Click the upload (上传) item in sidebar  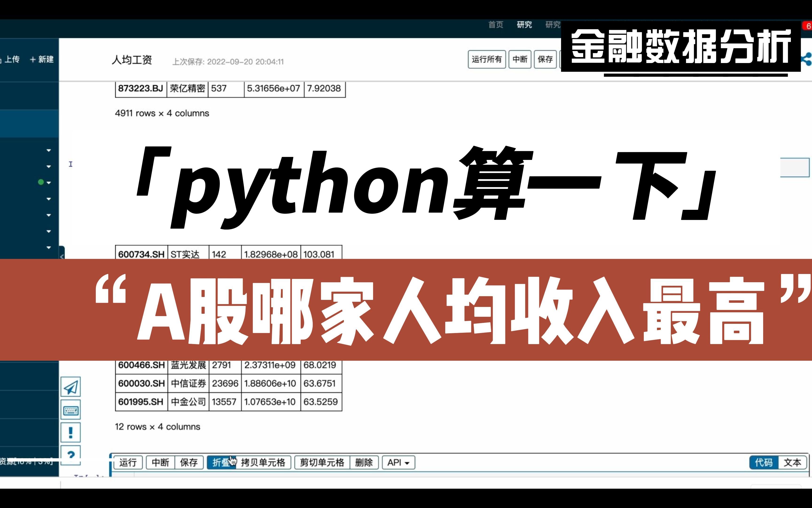tap(10, 60)
